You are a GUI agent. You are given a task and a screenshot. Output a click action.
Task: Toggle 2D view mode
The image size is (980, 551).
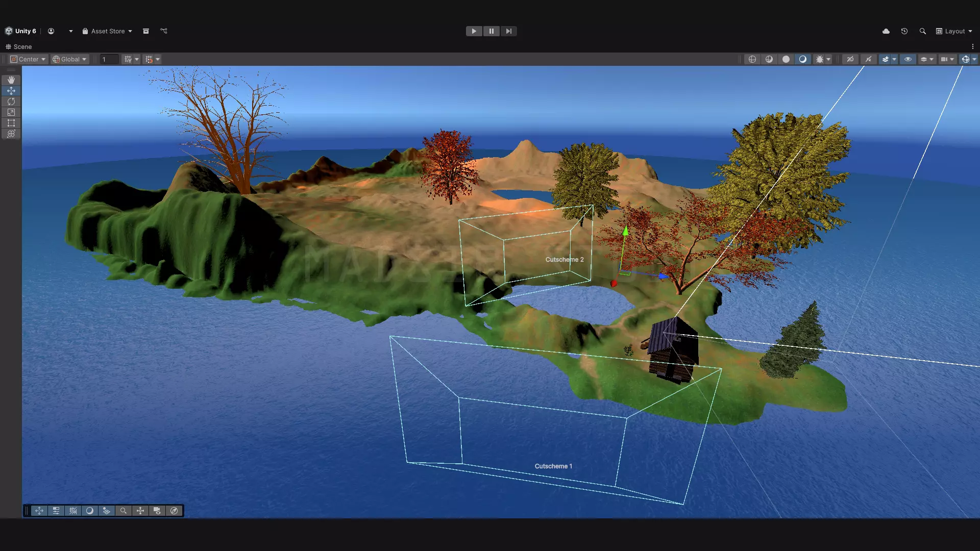coord(850,59)
